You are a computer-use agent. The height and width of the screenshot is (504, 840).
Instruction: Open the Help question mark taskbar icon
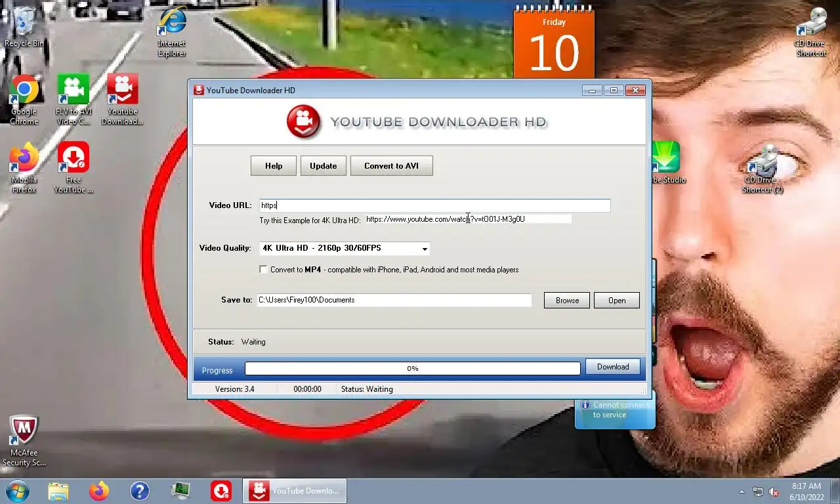click(x=140, y=491)
